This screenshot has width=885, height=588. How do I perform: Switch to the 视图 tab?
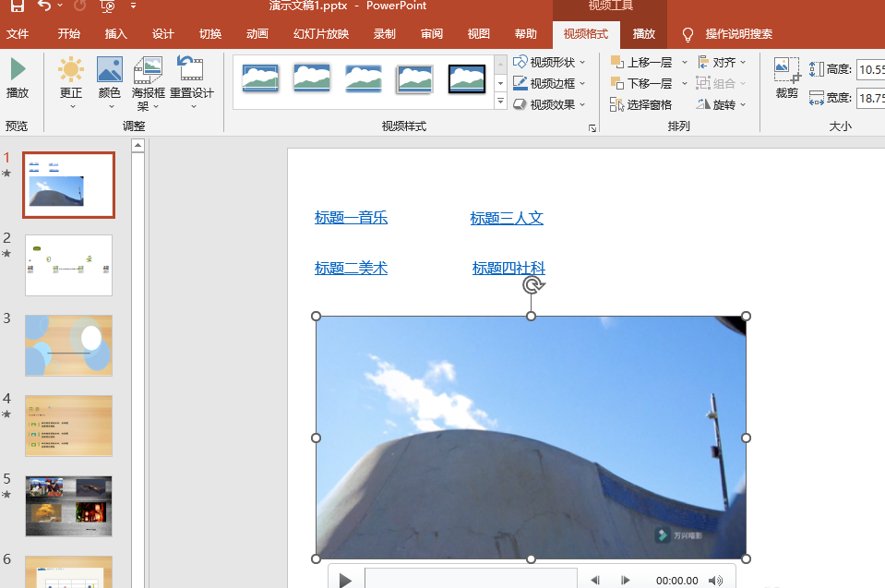[x=479, y=34]
